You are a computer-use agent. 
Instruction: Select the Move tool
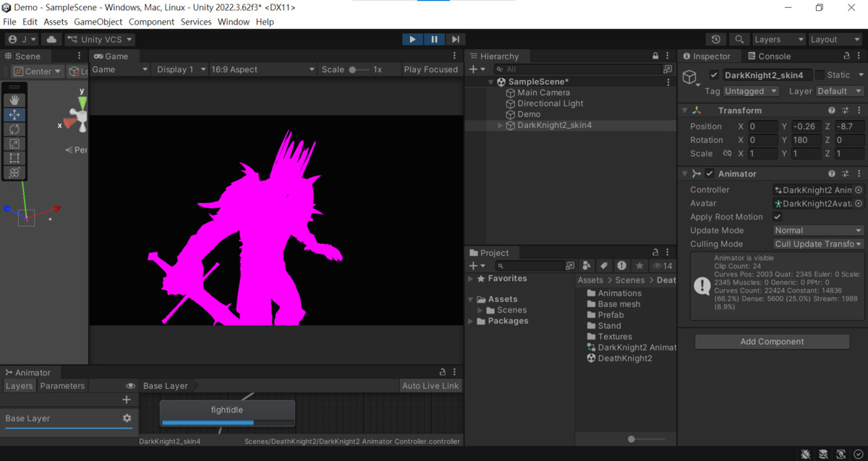[x=14, y=115]
